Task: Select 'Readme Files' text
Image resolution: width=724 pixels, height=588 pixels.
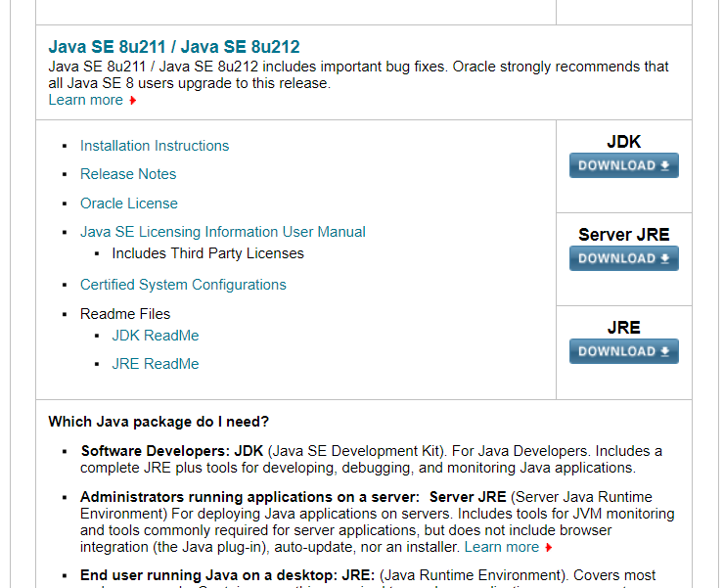Action: [125, 314]
